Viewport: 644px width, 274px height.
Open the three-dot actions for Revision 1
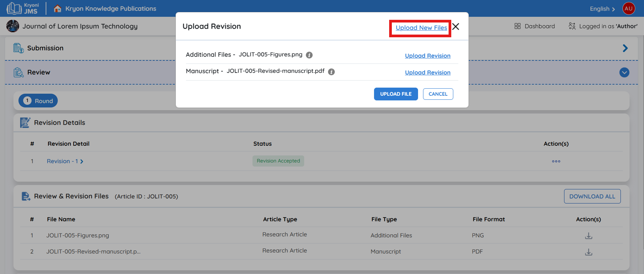[556, 161]
